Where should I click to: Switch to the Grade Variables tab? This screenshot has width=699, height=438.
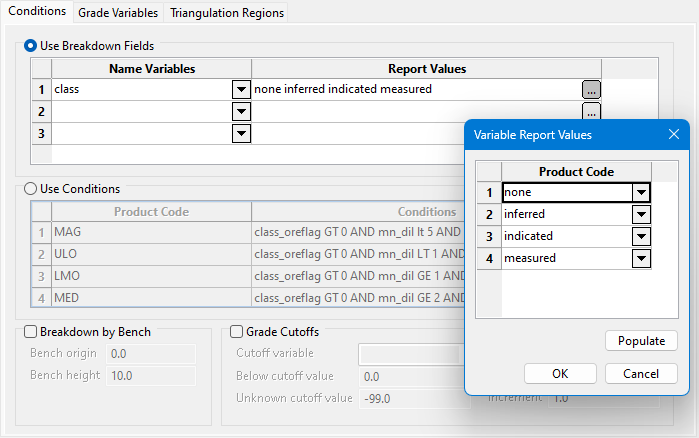(117, 13)
